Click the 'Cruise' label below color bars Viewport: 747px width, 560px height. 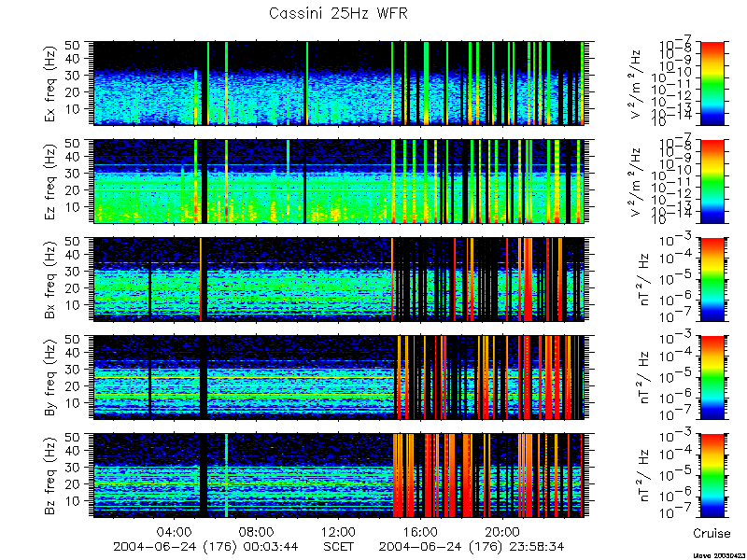pyautogui.click(x=712, y=533)
